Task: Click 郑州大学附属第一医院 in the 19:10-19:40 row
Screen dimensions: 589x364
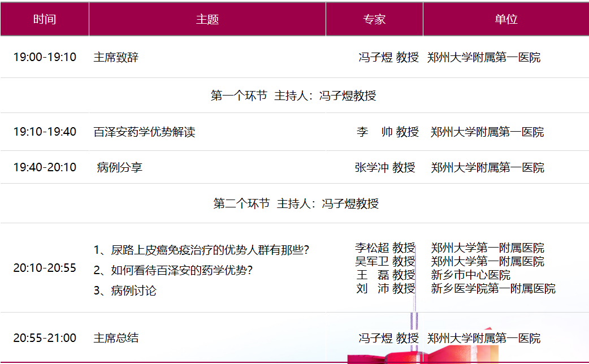Action: click(x=487, y=132)
